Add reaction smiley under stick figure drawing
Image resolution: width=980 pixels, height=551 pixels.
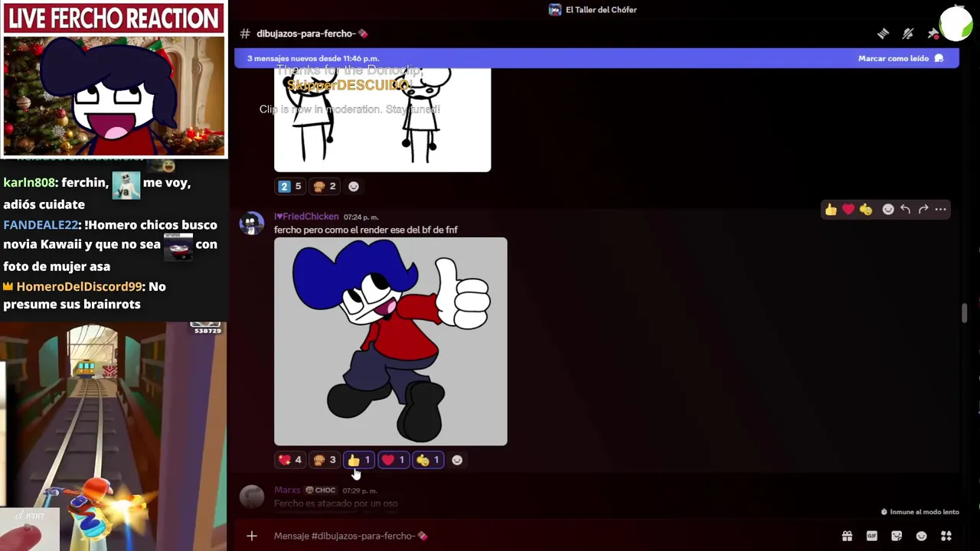click(x=354, y=186)
